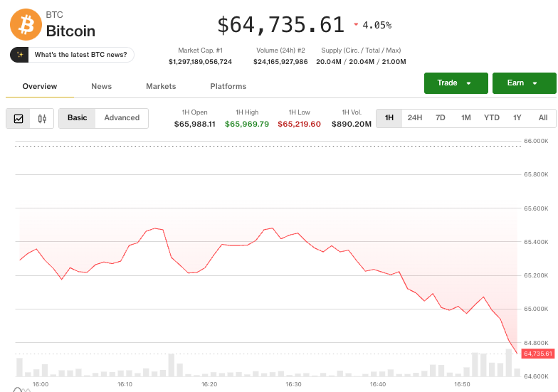The image size is (558, 392).
Task: Click the red 64,735.61 current price tag
Action: [538, 354]
